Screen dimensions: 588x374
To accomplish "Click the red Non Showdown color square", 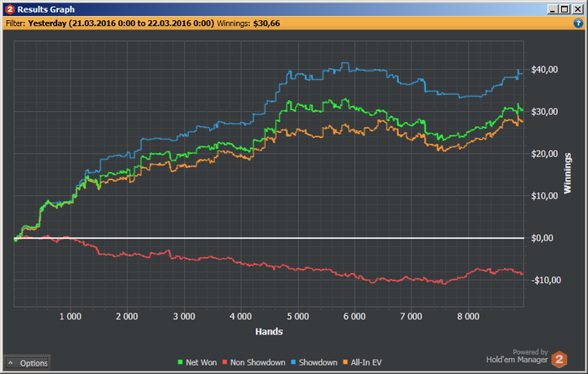I will click(224, 362).
